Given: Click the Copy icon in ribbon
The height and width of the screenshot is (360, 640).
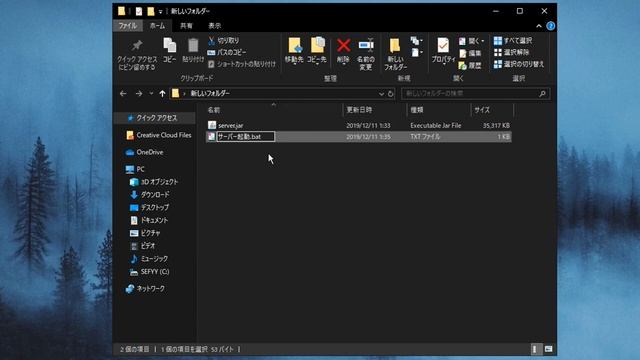Looking at the screenshot, I should (169, 50).
